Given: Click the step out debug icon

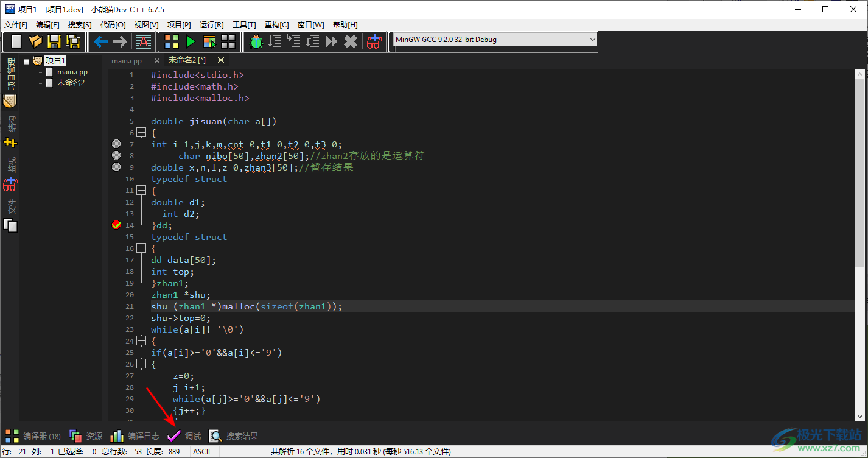Looking at the screenshot, I should (x=313, y=41).
